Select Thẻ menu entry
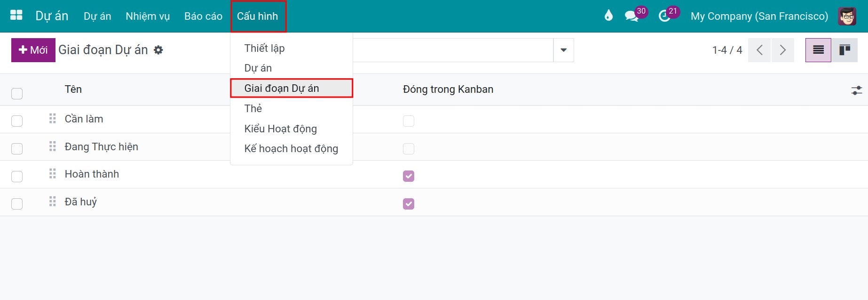The width and height of the screenshot is (868, 300). [292, 108]
